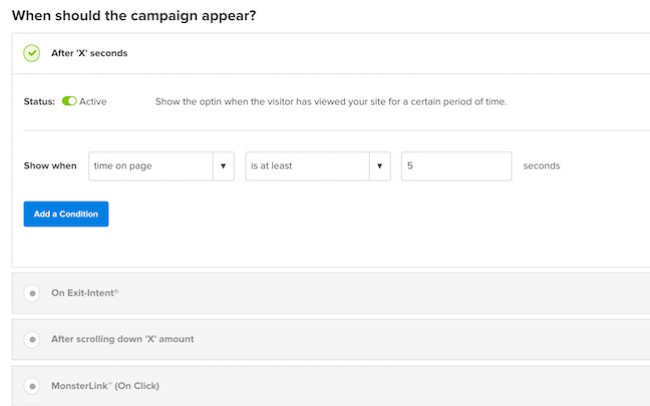Toggle the Active status switch
This screenshot has width=650, height=406.
69,101
